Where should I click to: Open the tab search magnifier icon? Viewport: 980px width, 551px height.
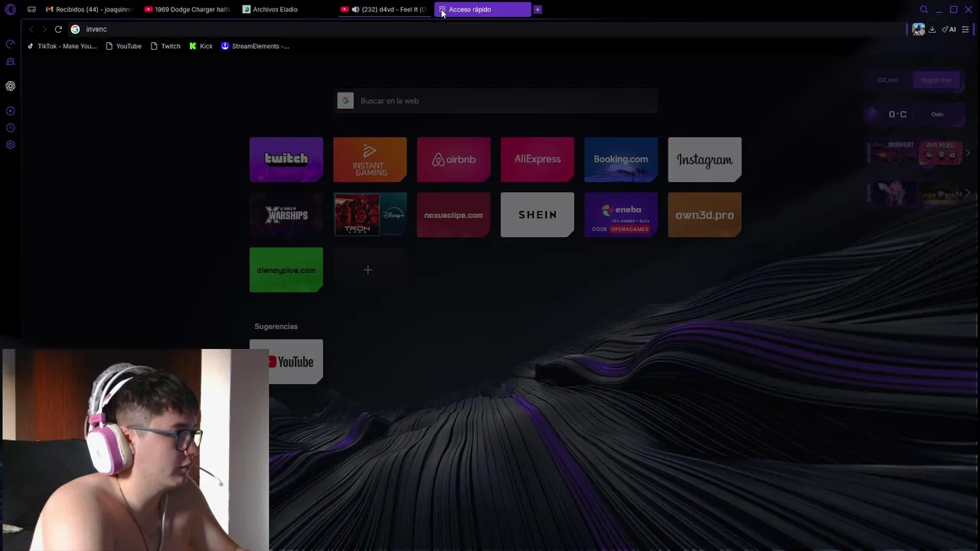924,9
